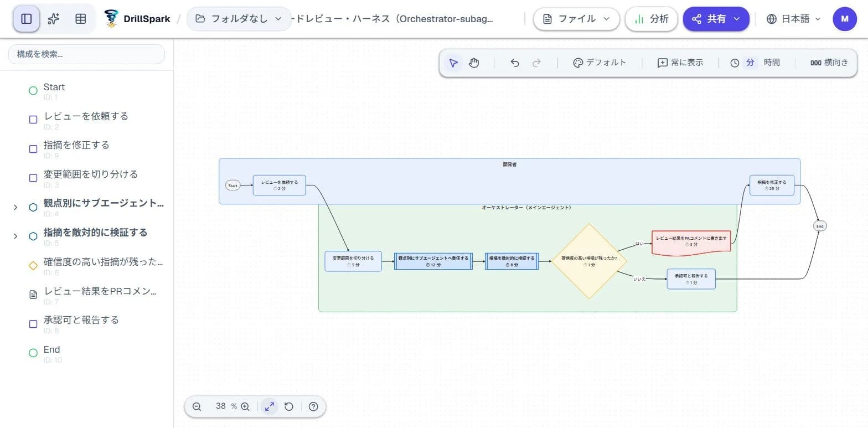Focus the 構成を検索 search field
This screenshot has width=868, height=428.
[86, 54]
